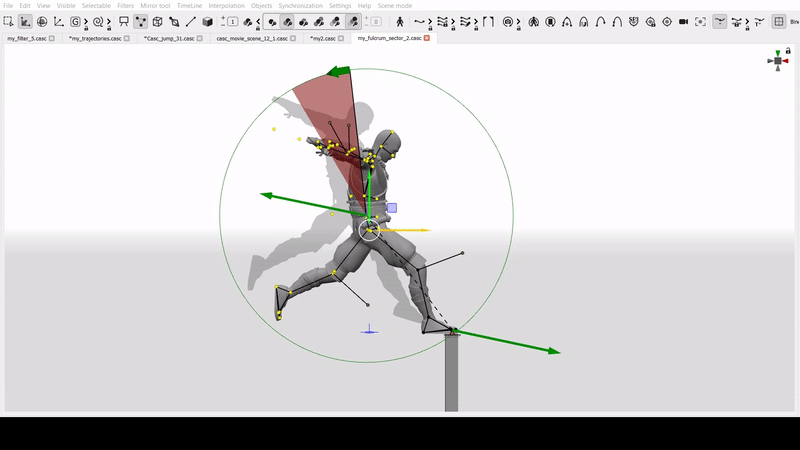
Task: Close the my_fulcrum_sector_2.casc tab
Action: (427, 38)
